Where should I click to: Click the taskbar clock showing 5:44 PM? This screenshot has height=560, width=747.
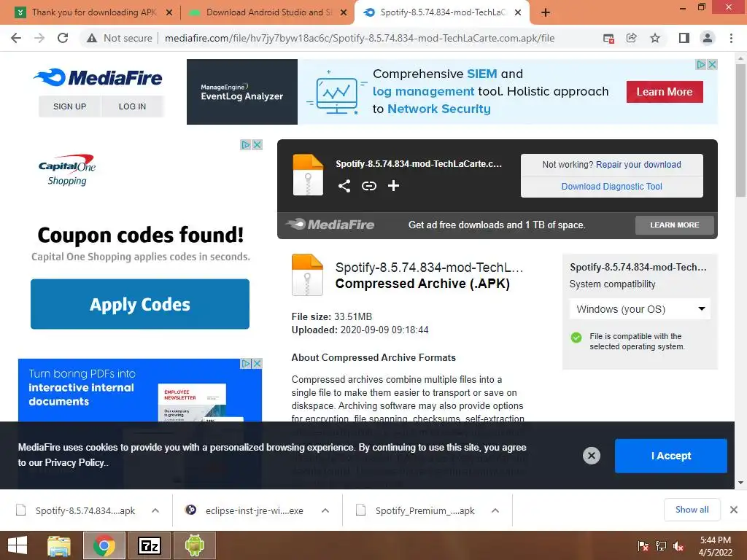[715, 546]
